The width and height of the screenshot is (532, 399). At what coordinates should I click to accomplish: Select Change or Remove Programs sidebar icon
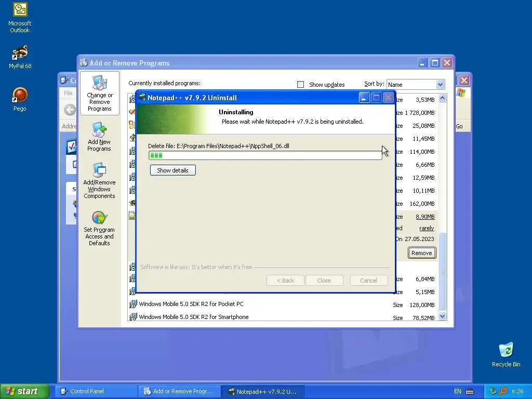(99, 94)
